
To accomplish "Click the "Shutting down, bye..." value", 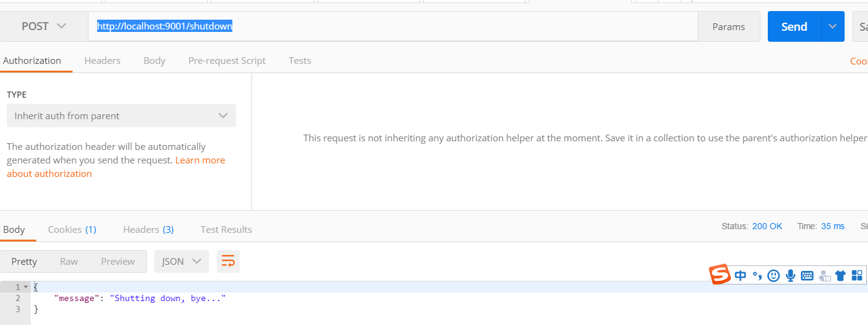I will 168,298.
